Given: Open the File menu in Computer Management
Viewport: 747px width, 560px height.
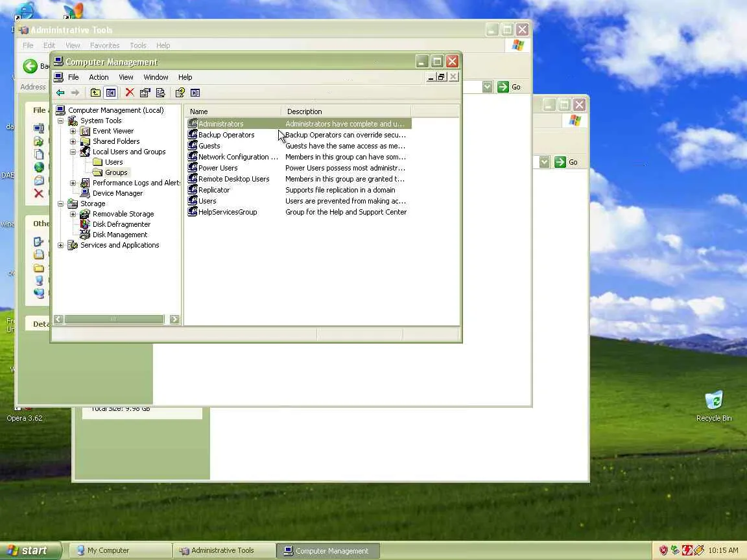Looking at the screenshot, I should click(x=73, y=77).
